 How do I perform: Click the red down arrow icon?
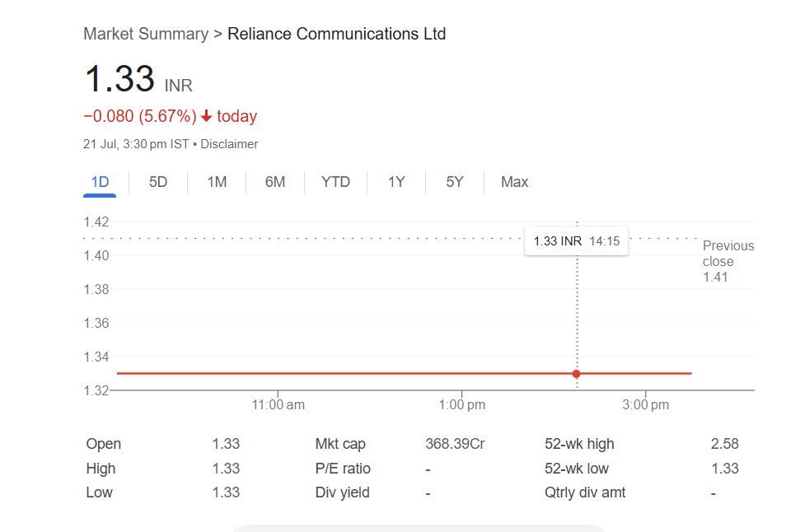click(x=206, y=117)
